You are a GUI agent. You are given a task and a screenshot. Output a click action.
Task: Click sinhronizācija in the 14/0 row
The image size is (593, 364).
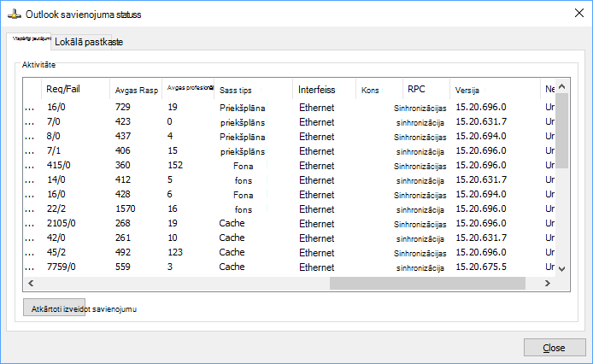[420, 181]
